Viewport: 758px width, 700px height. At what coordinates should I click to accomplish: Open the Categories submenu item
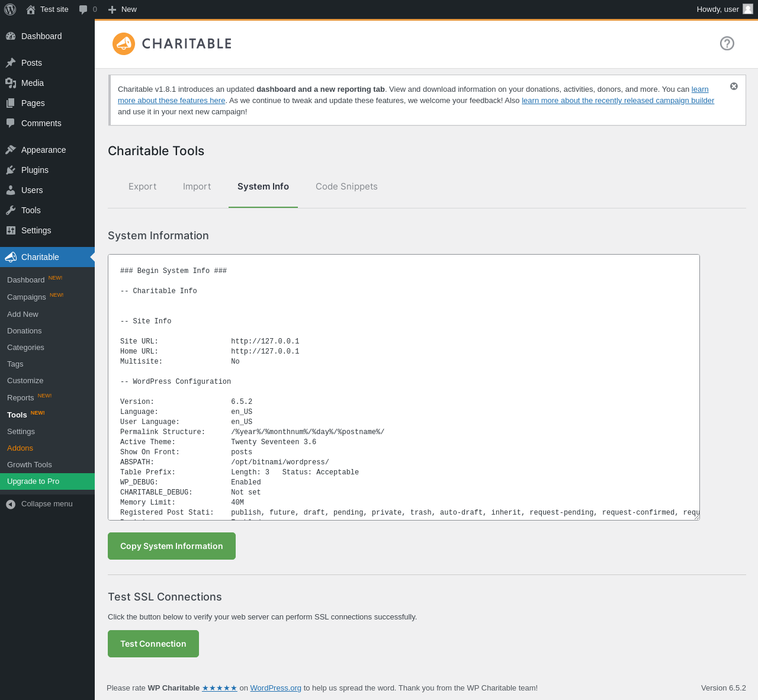(x=25, y=348)
